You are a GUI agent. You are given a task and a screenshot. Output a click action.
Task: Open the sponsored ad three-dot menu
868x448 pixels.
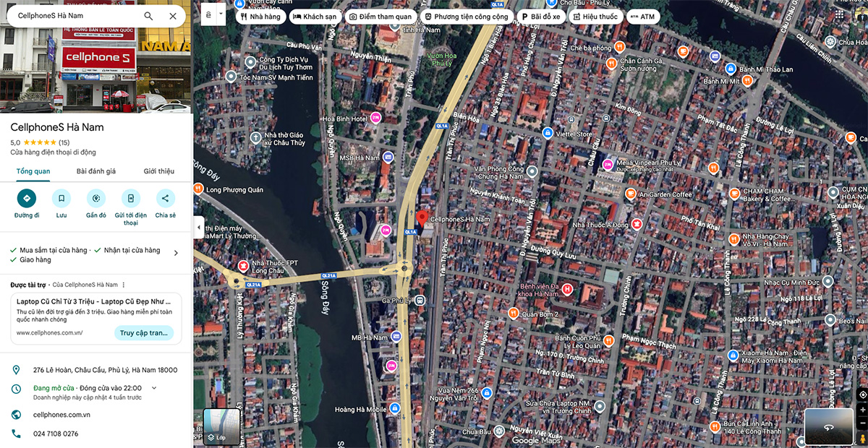[124, 285]
